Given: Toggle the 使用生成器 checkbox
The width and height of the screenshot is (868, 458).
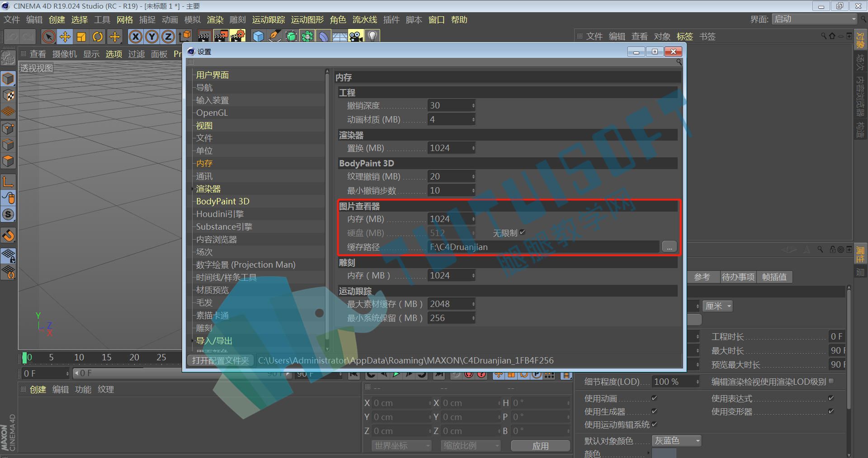Looking at the screenshot, I should point(654,411).
